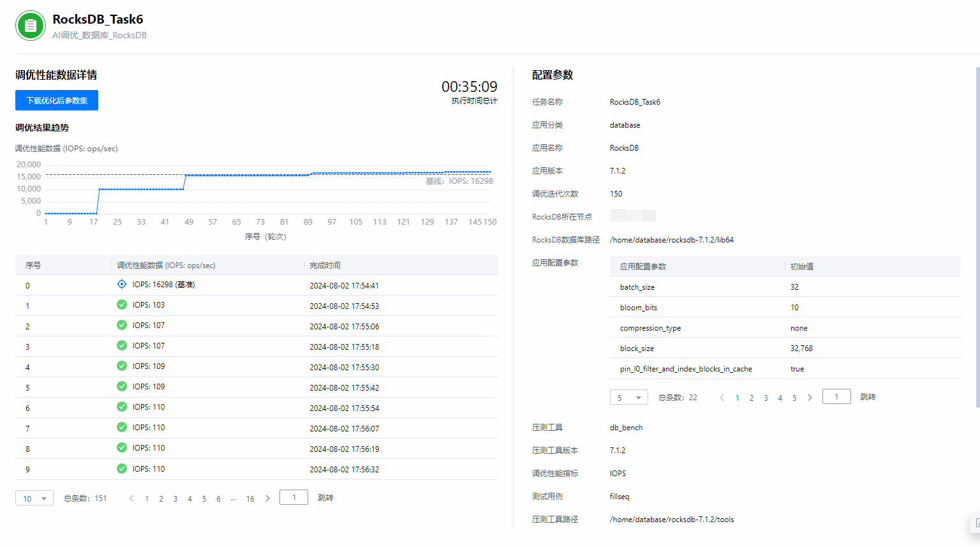Image resolution: width=980 pixels, height=547 pixels.
Task: Click the path /home/database/rocksdb-7.1.2/lib64
Action: click(672, 240)
